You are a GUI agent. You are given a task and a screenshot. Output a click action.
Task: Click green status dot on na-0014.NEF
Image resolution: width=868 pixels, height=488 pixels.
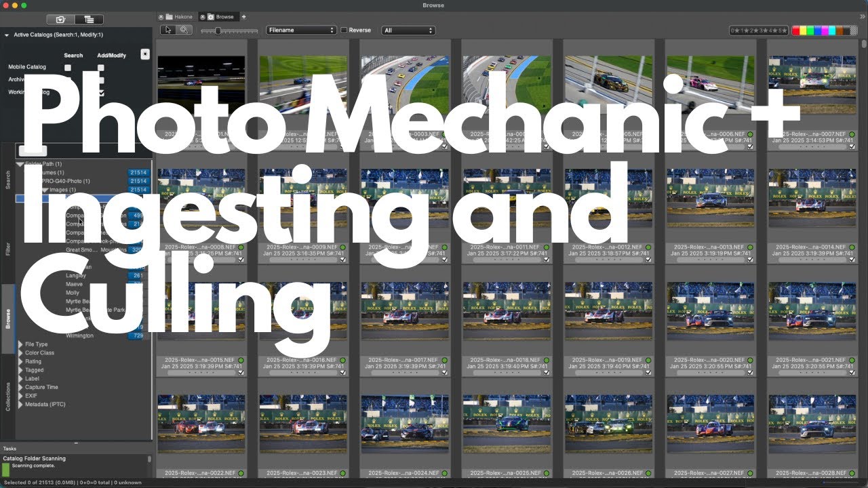[852, 247]
